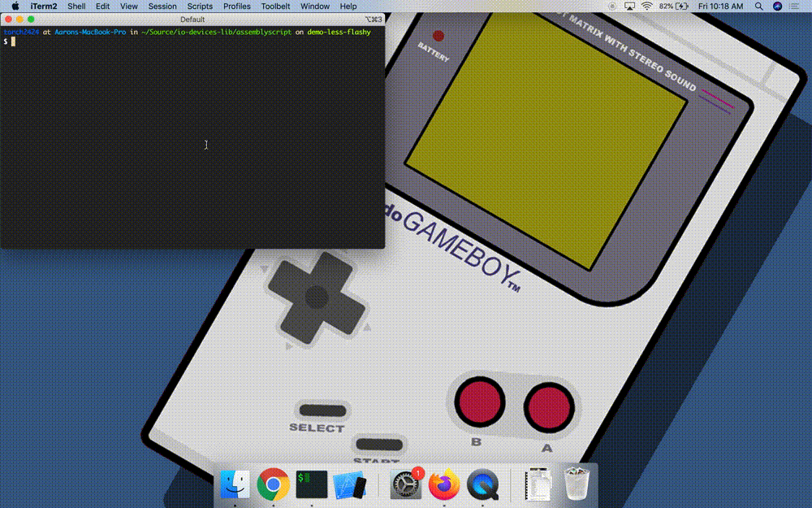Click the battery status indicator

pos(674,7)
